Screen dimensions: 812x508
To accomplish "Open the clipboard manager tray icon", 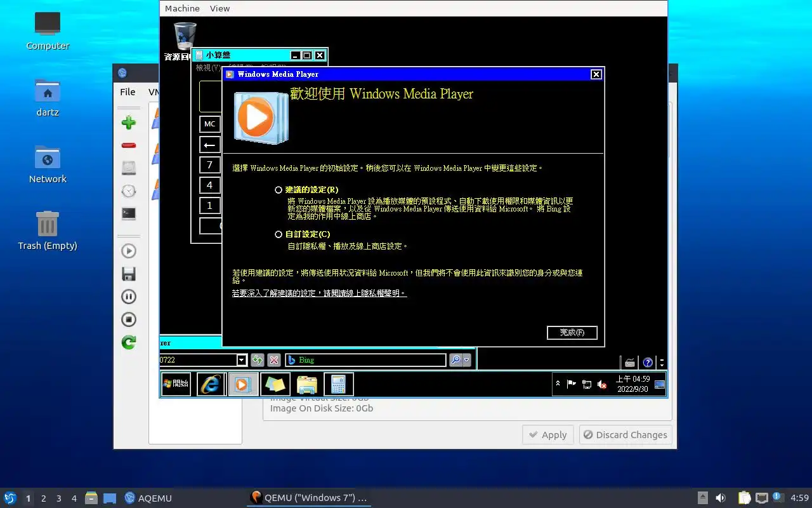I will [744, 498].
